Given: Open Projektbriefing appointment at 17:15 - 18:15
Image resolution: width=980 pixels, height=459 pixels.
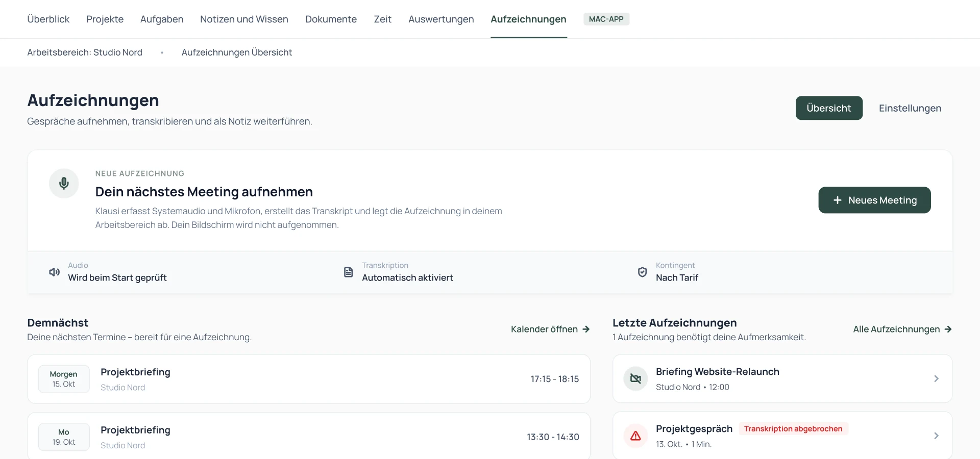Looking at the screenshot, I should click(x=309, y=379).
